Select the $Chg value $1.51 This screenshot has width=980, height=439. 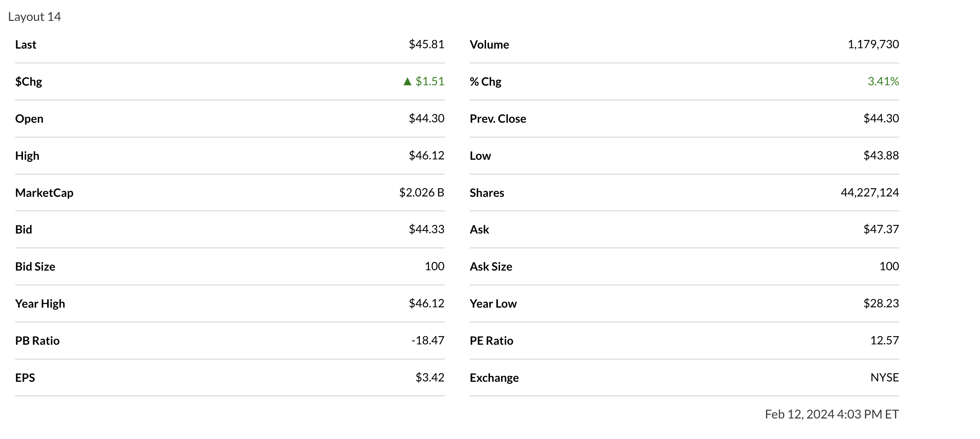click(430, 81)
